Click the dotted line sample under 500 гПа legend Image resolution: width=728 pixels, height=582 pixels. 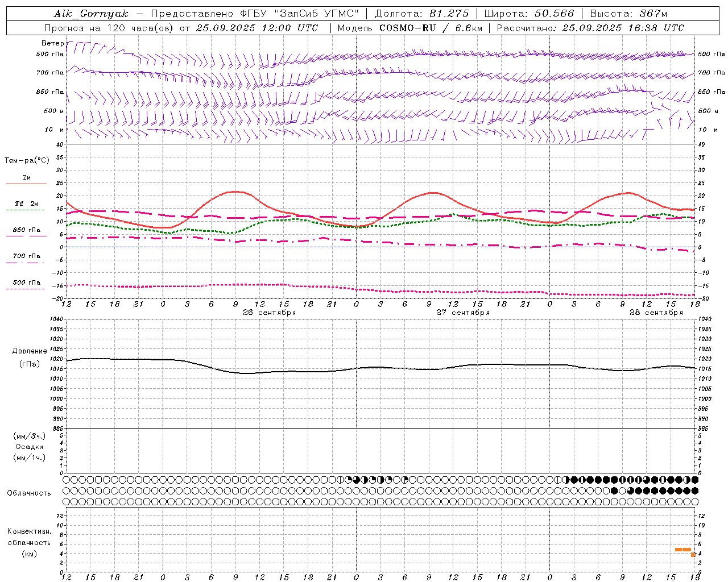[25, 289]
